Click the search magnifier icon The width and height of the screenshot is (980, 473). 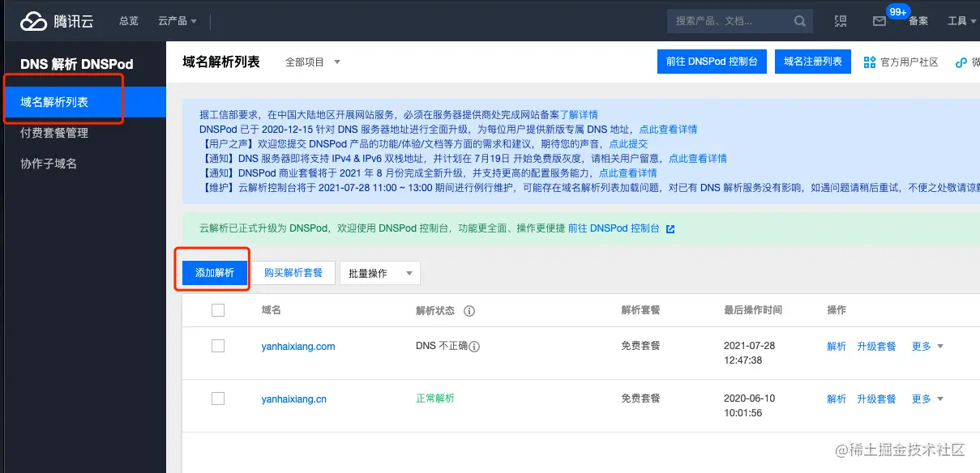tap(800, 21)
